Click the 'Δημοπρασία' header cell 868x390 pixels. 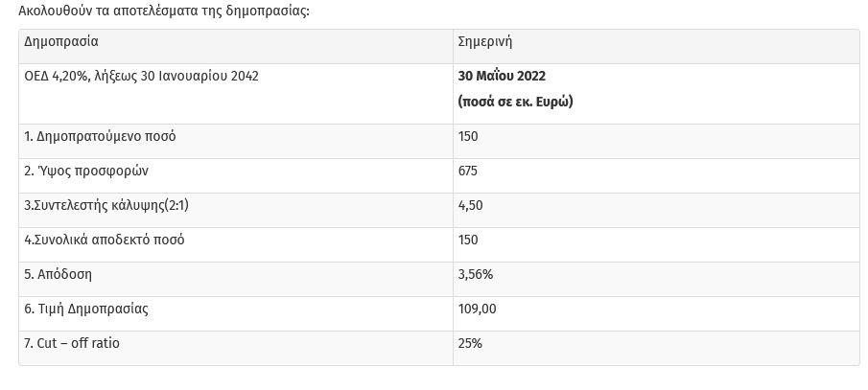click(x=61, y=42)
